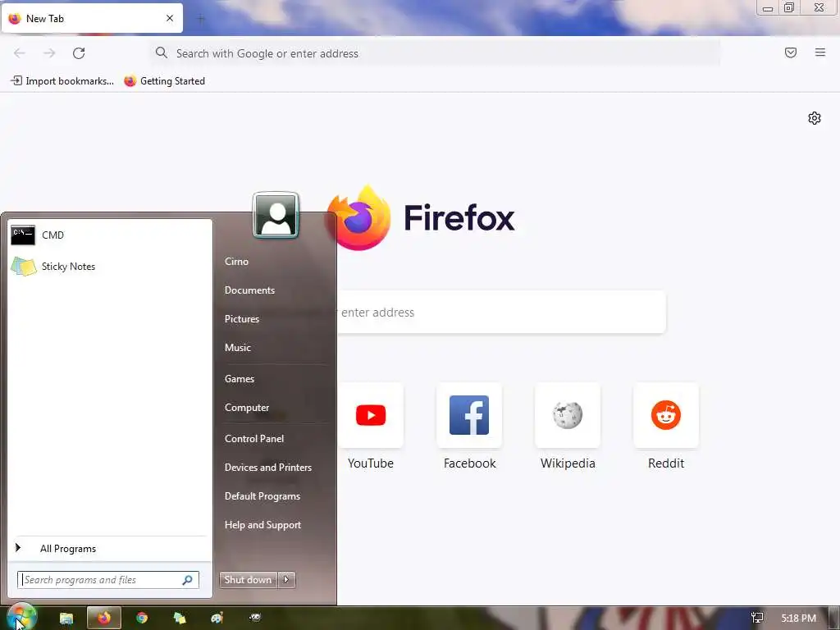Screen dimensions: 840x630
Task: Open new tab personalize gear
Action: tap(815, 118)
